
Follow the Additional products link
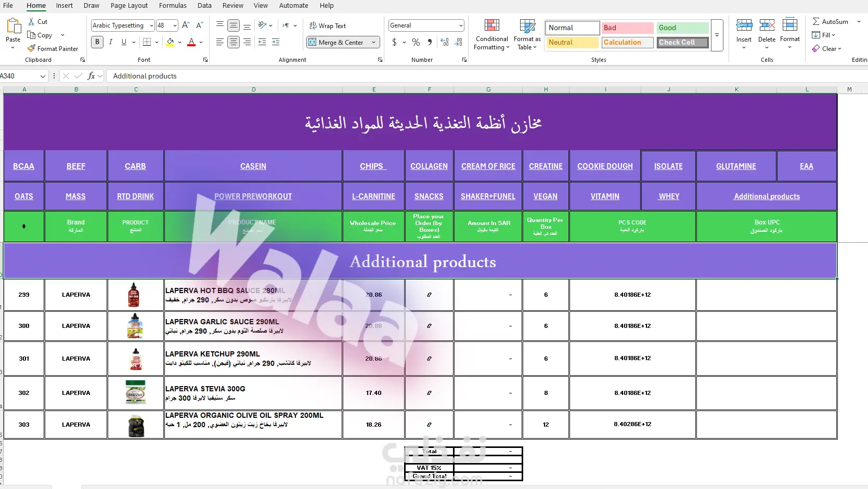point(767,196)
